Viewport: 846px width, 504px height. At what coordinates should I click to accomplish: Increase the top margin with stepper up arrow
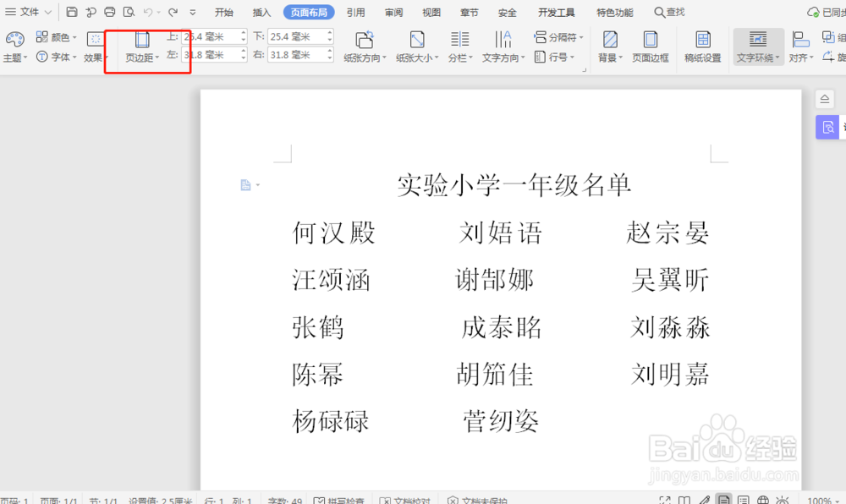click(244, 33)
